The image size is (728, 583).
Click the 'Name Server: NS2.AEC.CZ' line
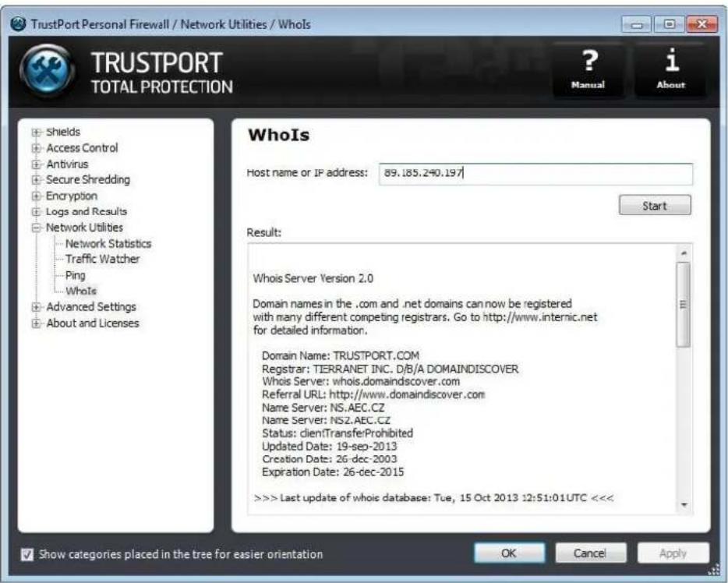pos(326,420)
